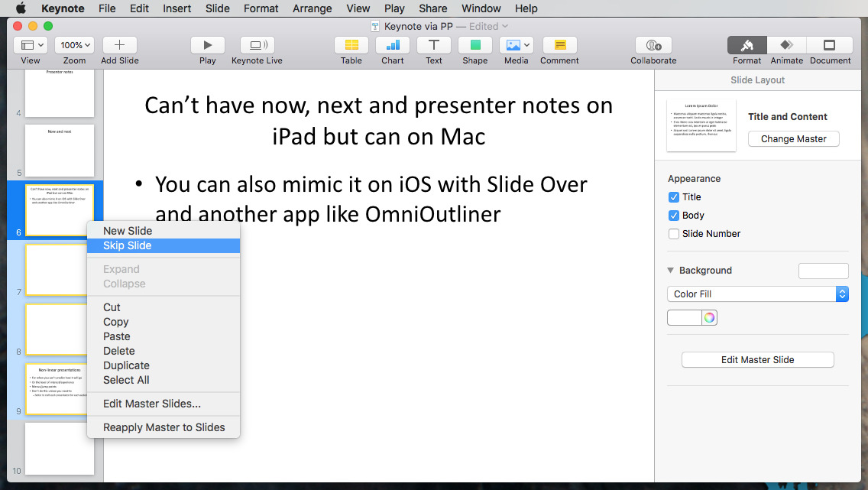The width and height of the screenshot is (868, 490).
Task: Open the Window menu
Action: [481, 8]
